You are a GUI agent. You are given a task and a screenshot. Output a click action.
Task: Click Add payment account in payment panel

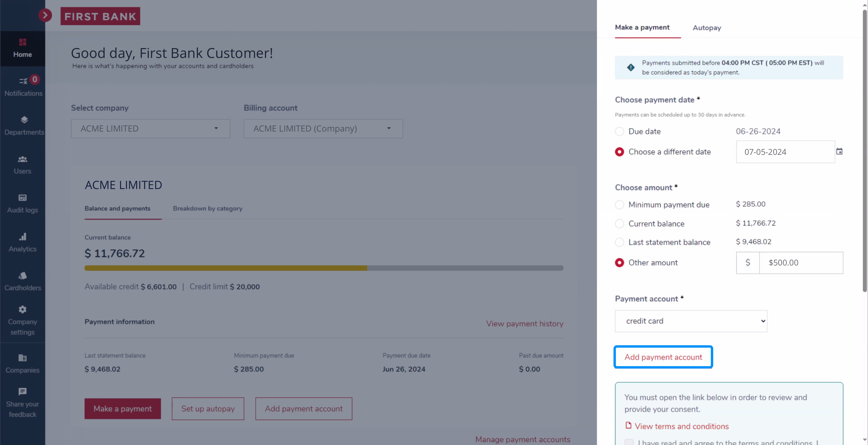tap(663, 357)
